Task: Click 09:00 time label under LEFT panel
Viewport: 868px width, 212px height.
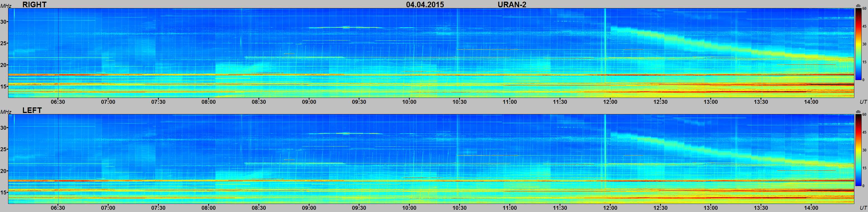Action: [309, 208]
